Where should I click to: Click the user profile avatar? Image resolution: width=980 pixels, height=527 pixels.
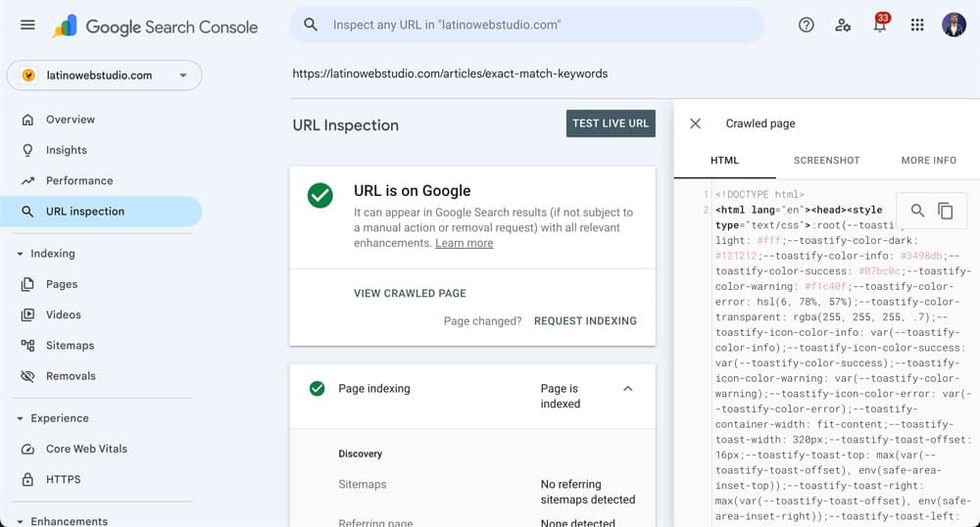coord(954,25)
